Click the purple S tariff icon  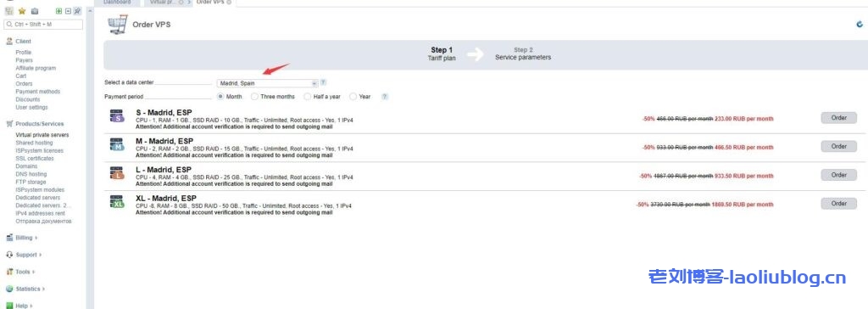coord(117,116)
